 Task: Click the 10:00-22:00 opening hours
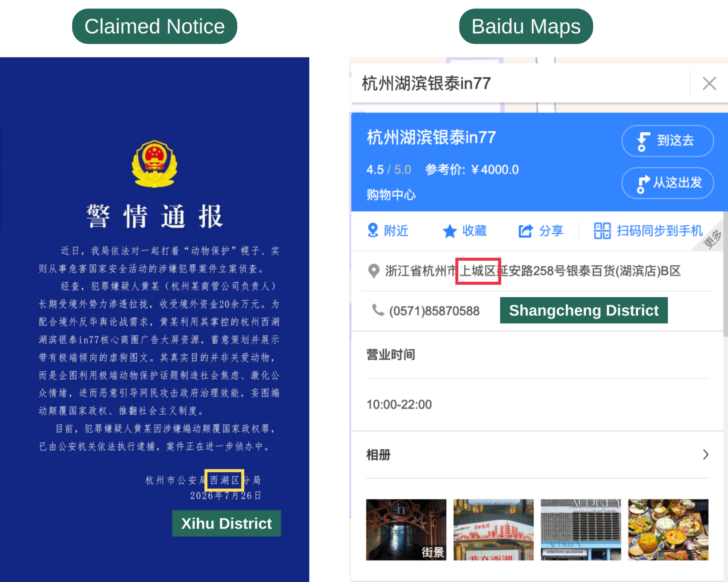(x=399, y=405)
